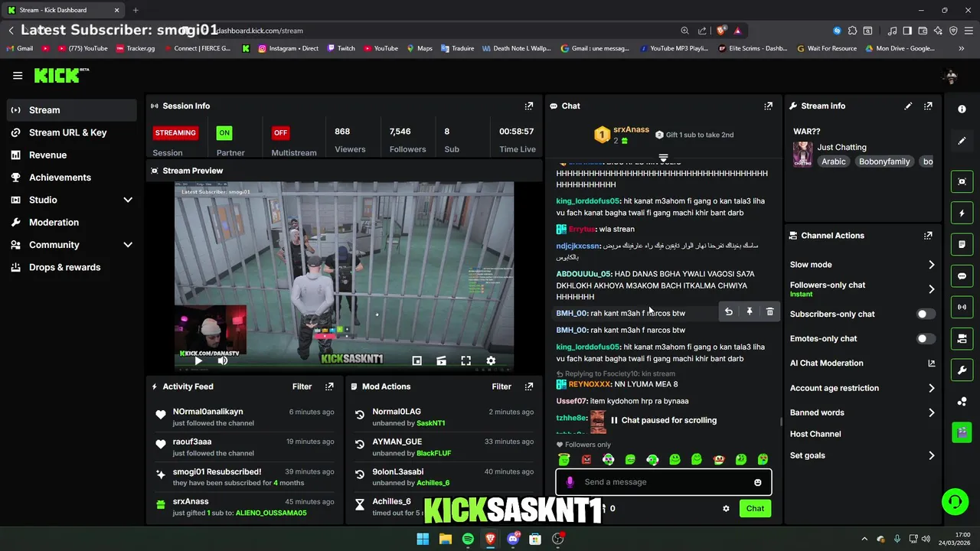Pop out the Mod Actions panel
This screenshot has height=551, width=980.
point(528,386)
